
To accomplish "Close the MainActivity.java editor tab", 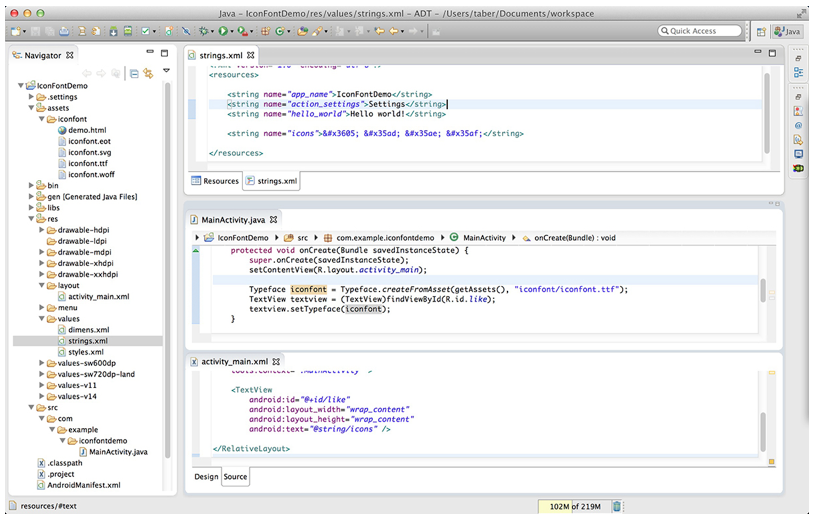I will (274, 220).
